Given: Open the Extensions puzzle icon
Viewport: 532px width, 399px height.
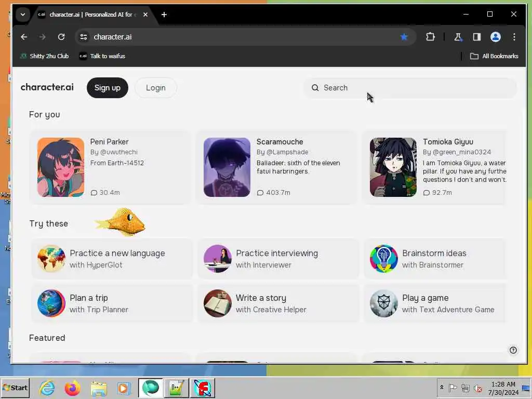Looking at the screenshot, I should point(430,37).
